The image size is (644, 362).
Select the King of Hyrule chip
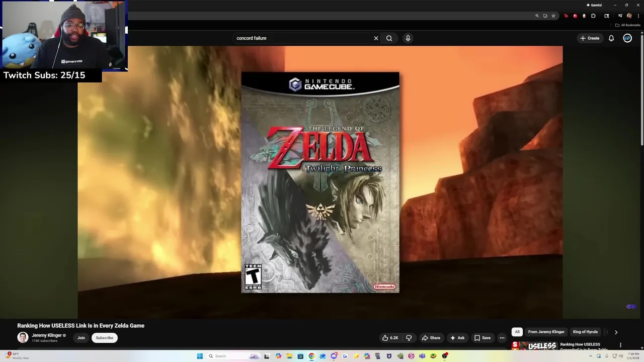(585, 332)
